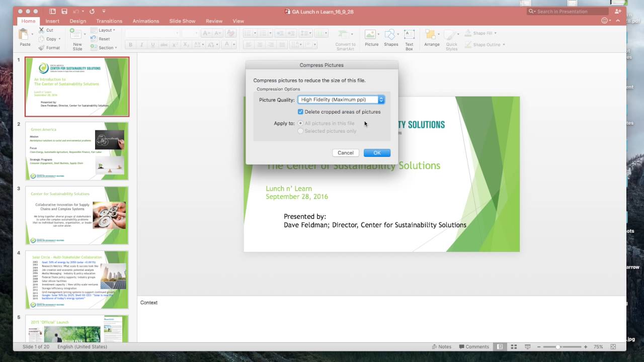The width and height of the screenshot is (644, 362).
Task: Click the Save icon in title bar
Action: click(64, 11)
